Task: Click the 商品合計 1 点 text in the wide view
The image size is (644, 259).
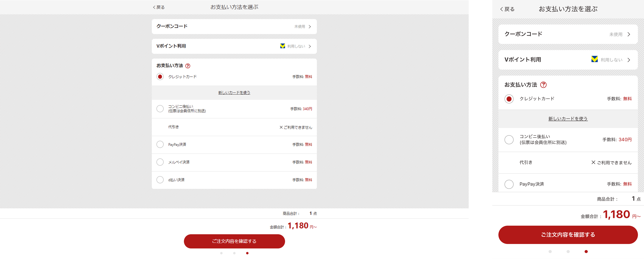Action: pyautogui.click(x=300, y=213)
